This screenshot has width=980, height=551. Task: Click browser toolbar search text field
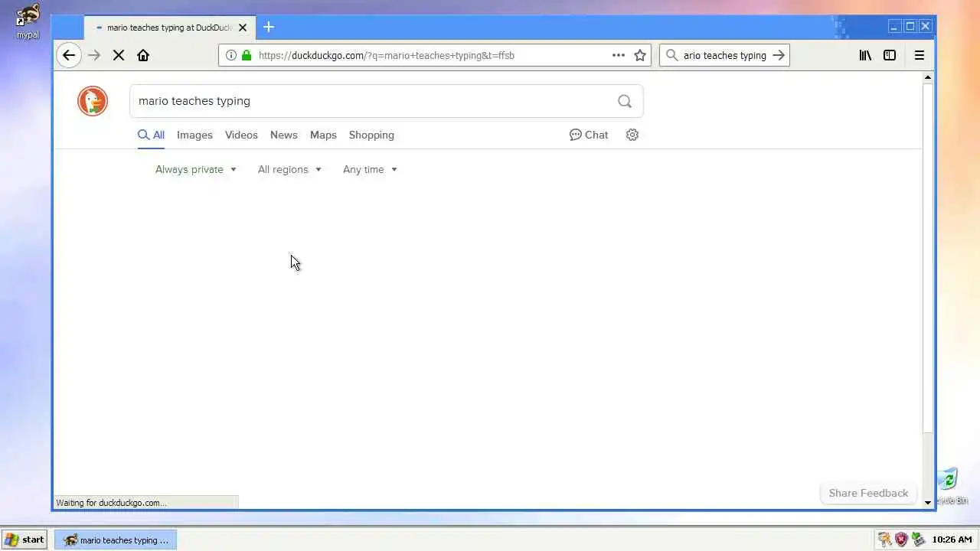pos(724,55)
